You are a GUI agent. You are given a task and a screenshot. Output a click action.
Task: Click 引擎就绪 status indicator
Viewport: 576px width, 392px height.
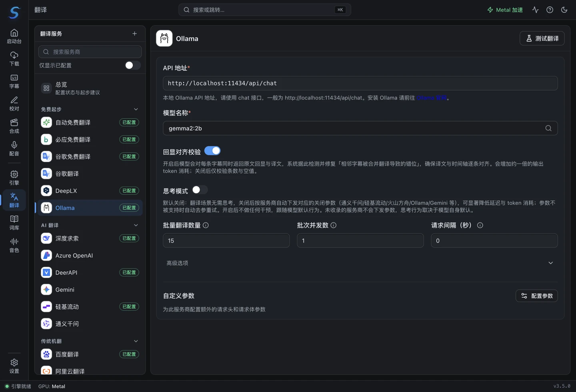[18, 386]
